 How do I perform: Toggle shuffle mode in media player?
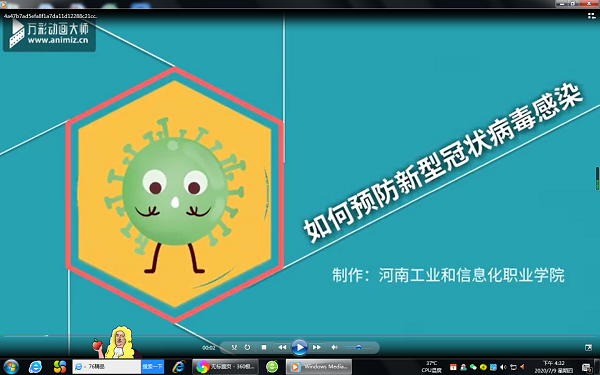[x=234, y=347]
